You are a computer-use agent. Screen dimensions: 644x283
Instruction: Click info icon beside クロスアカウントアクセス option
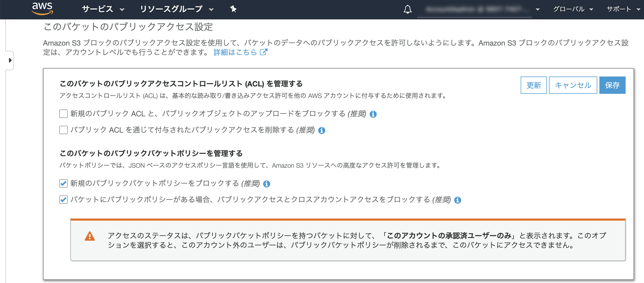click(458, 201)
